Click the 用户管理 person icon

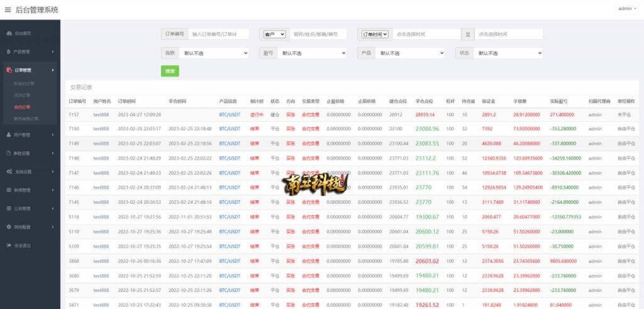click(9, 135)
